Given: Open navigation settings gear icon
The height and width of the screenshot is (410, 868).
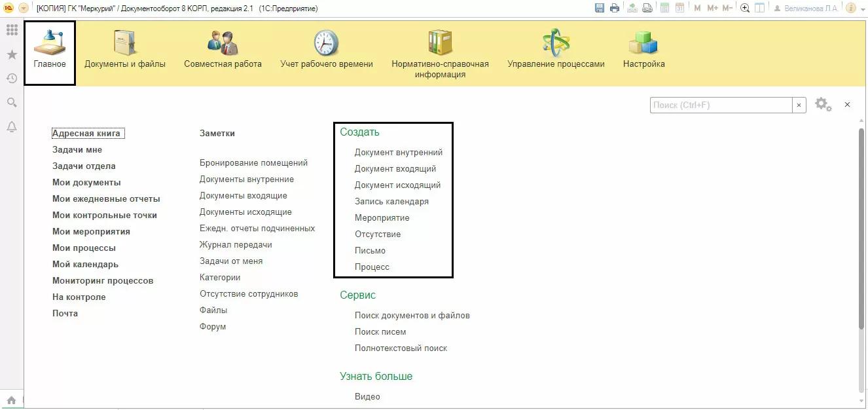Looking at the screenshot, I should tap(823, 105).
